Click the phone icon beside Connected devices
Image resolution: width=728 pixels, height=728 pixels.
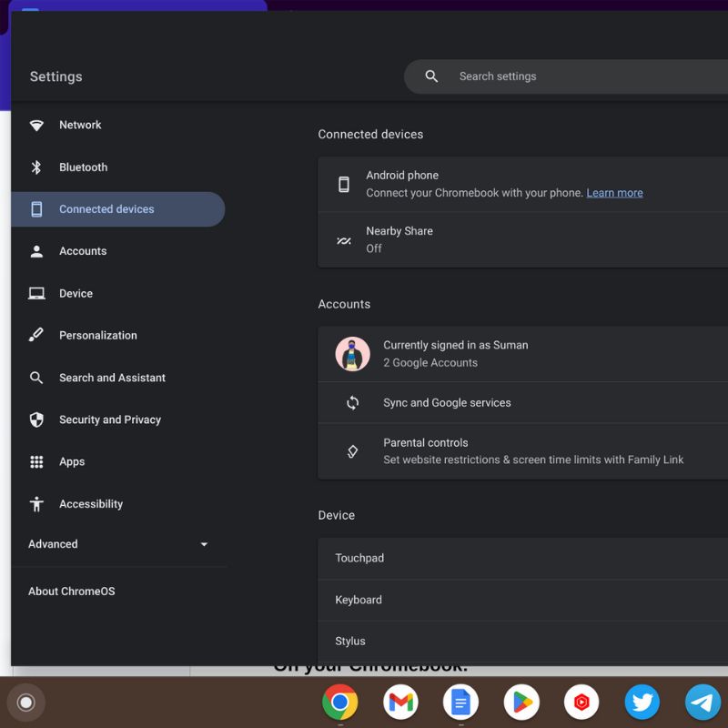(36, 209)
